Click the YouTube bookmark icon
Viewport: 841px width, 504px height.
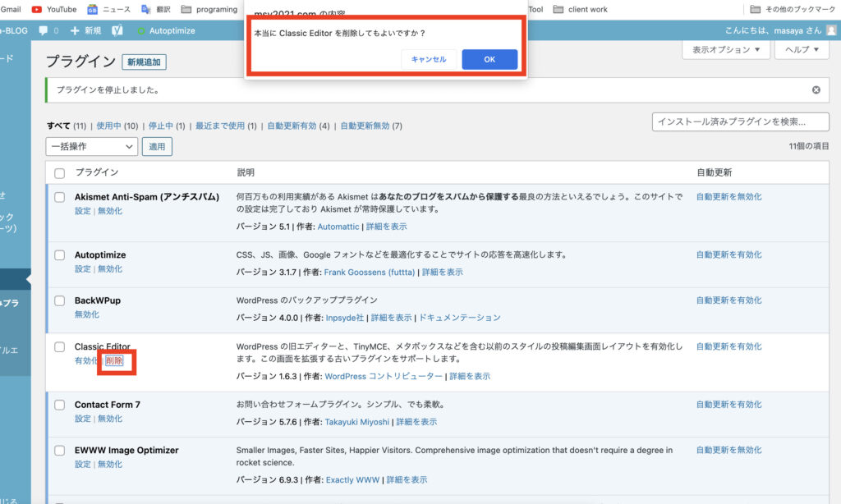[36, 9]
